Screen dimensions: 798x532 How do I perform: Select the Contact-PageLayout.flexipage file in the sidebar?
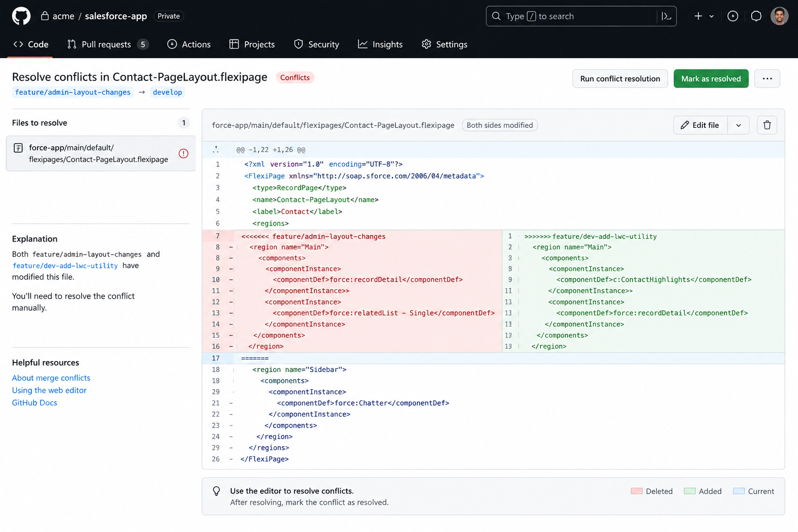tap(101, 153)
